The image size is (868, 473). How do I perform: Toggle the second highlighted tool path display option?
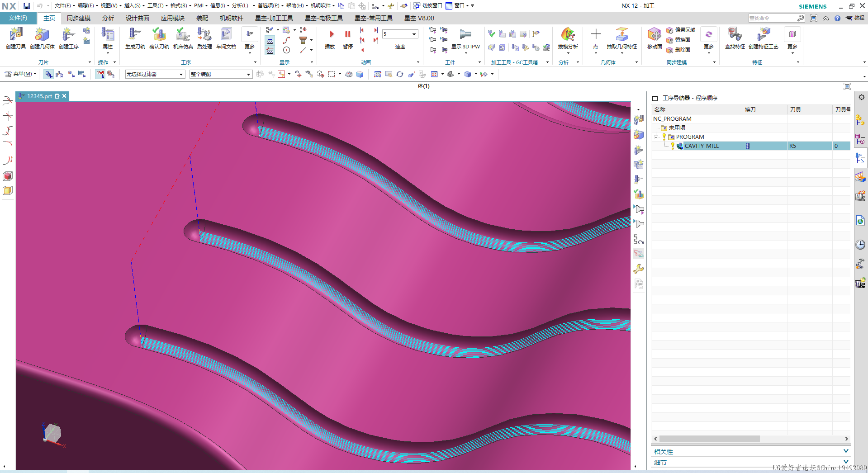[x=270, y=51]
